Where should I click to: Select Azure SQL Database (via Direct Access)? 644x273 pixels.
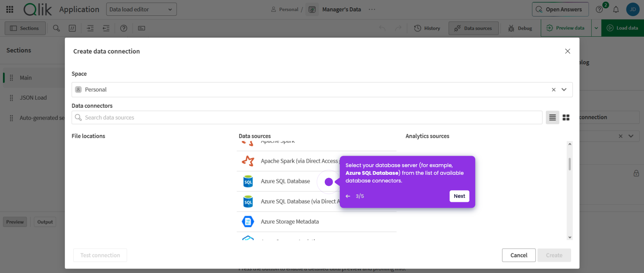tap(316, 202)
